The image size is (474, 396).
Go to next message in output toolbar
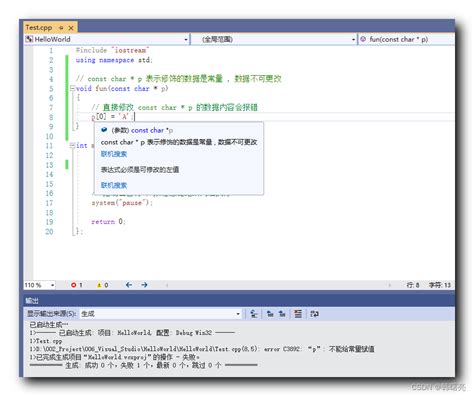(282, 314)
